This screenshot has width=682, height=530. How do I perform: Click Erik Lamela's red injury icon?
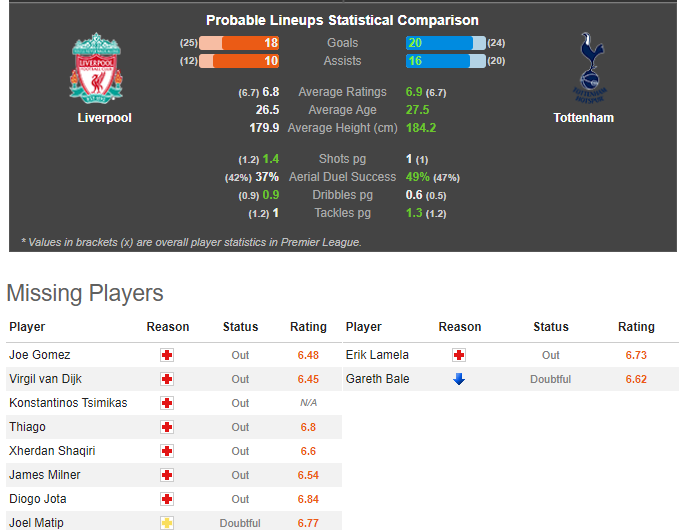point(459,355)
